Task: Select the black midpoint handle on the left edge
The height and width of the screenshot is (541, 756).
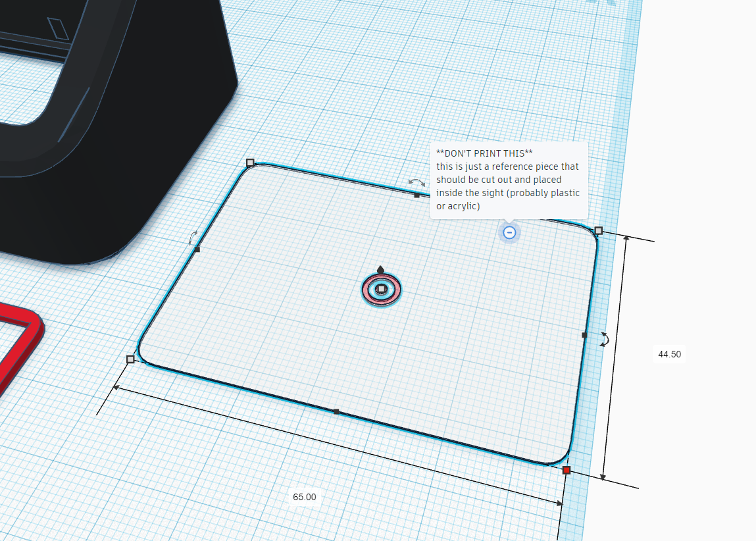Action: point(197,249)
